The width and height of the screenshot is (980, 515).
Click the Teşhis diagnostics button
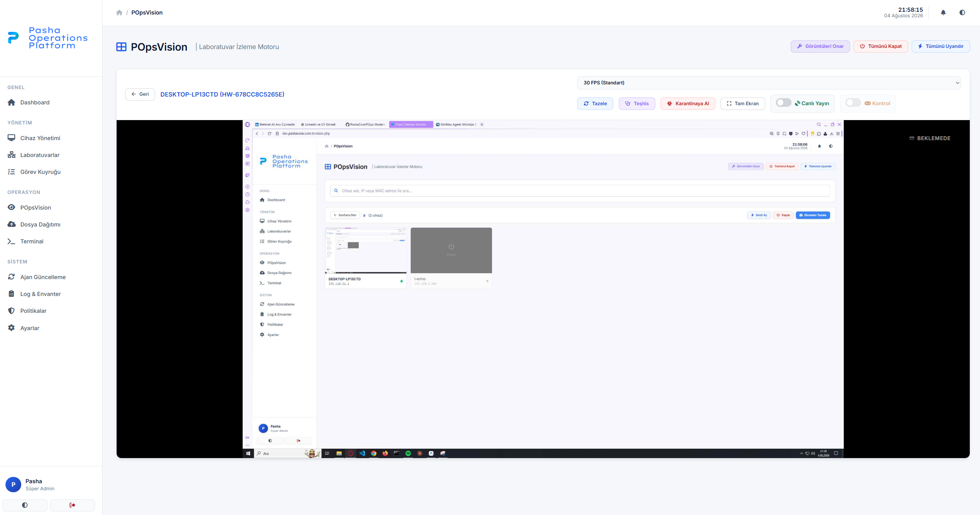[x=637, y=104]
